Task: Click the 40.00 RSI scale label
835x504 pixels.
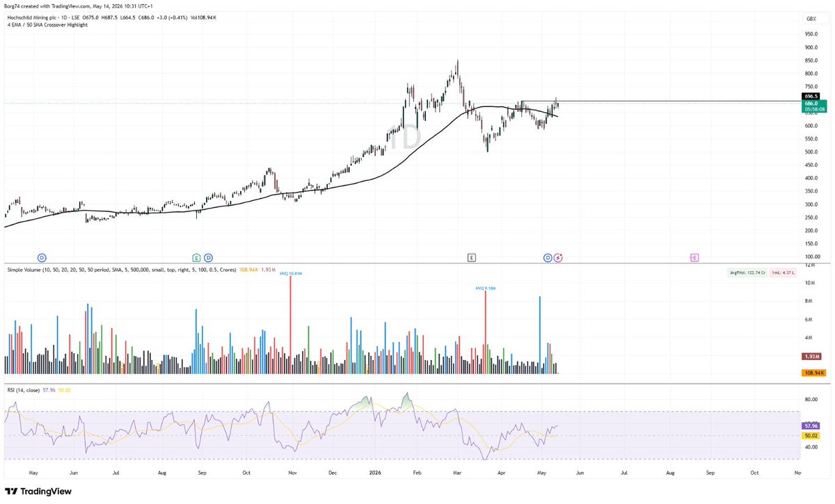Action: 811,448
